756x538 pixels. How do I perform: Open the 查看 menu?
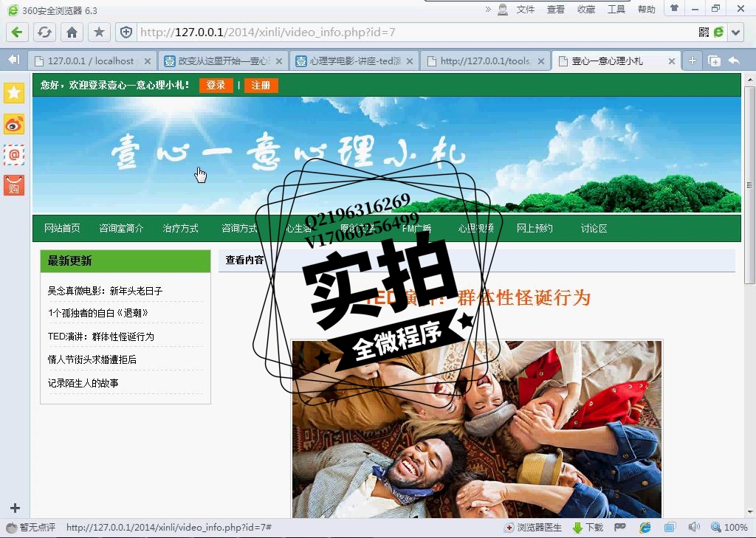pyautogui.click(x=555, y=9)
